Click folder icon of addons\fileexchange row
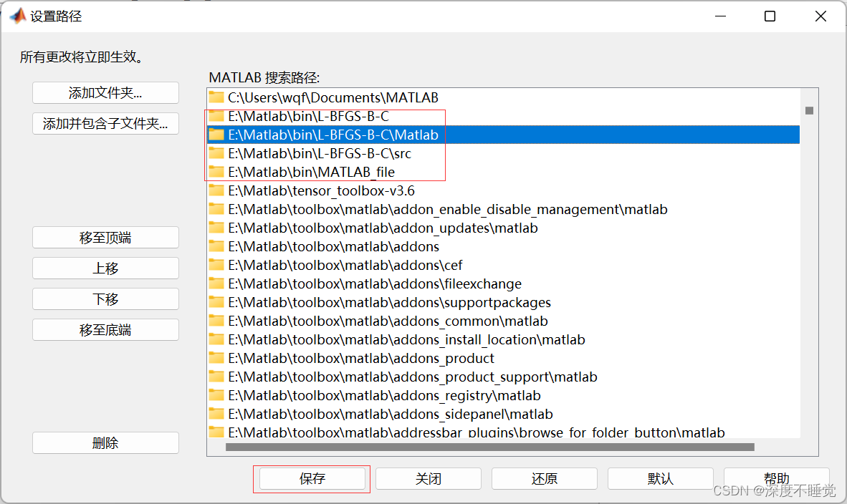 (x=216, y=283)
